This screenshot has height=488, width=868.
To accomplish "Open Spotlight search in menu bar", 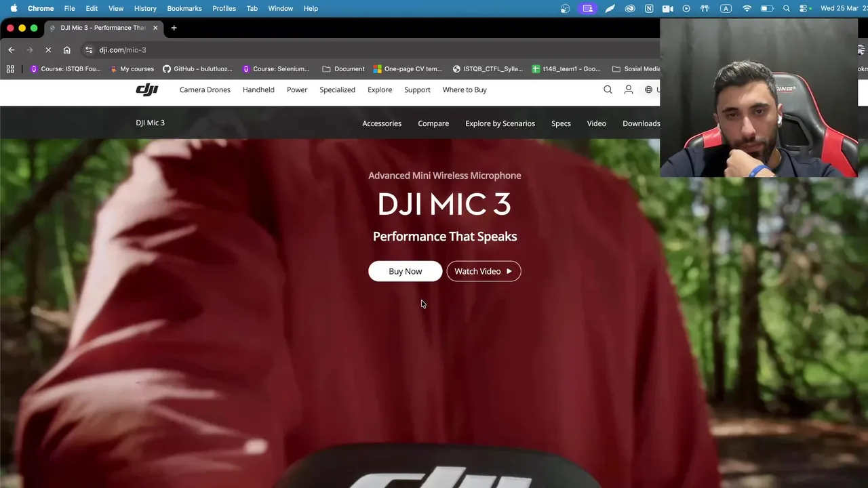I will (x=787, y=8).
